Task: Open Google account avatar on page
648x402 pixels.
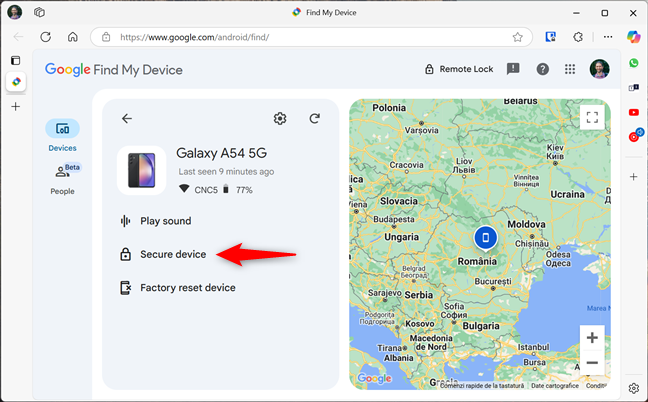Action: tap(599, 69)
